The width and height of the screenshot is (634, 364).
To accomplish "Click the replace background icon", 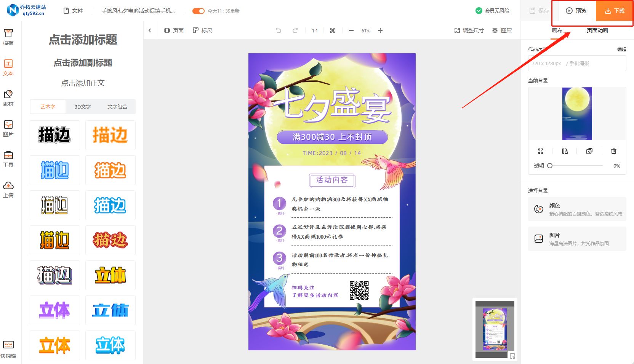I will (x=565, y=151).
